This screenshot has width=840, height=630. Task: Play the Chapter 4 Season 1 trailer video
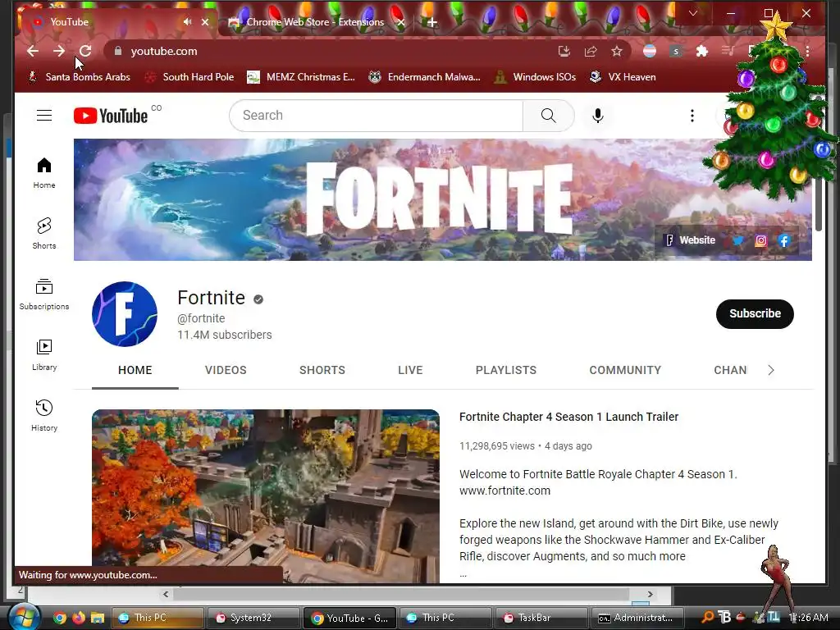(x=266, y=495)
